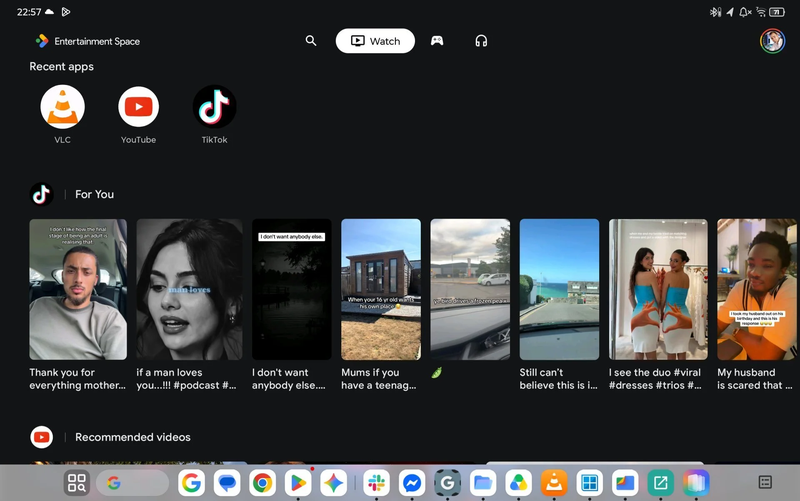The width and height of the screenshot is (800, 501).
Task: Tap the muted notifications bell icon
Action: (745, 12)
